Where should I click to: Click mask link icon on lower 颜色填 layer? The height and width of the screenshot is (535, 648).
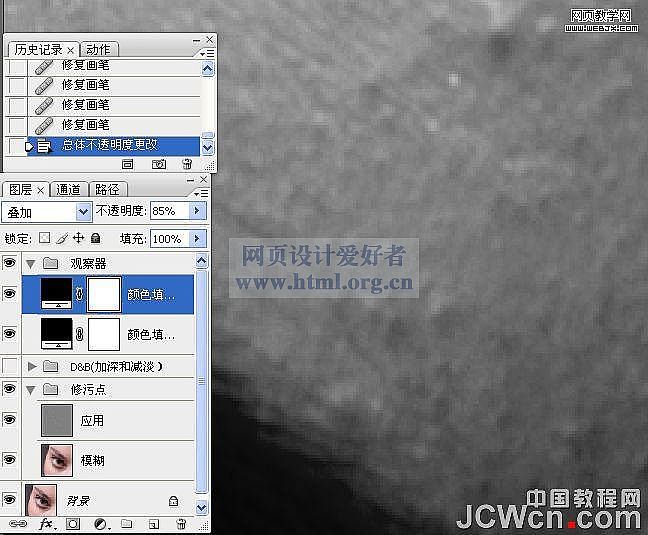click(x=79, y=334)
